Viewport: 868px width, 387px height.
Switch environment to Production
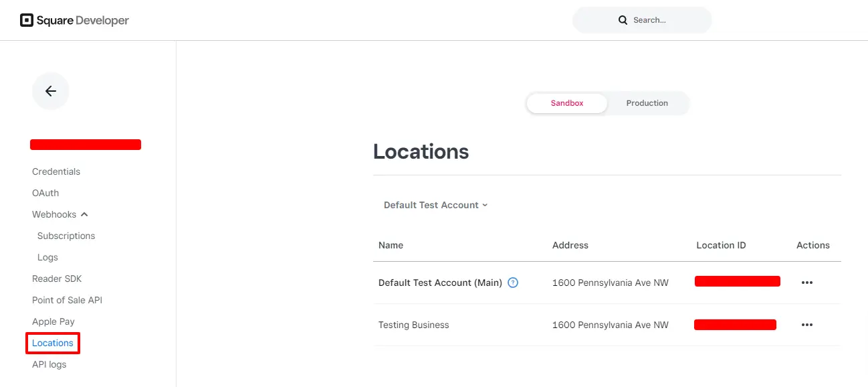pos(647,103)
